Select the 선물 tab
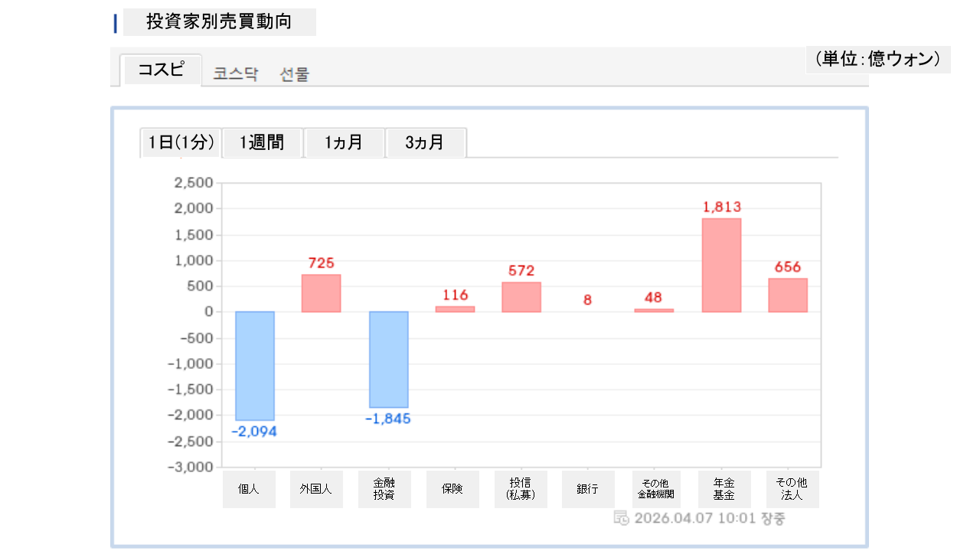 point(295,74)
